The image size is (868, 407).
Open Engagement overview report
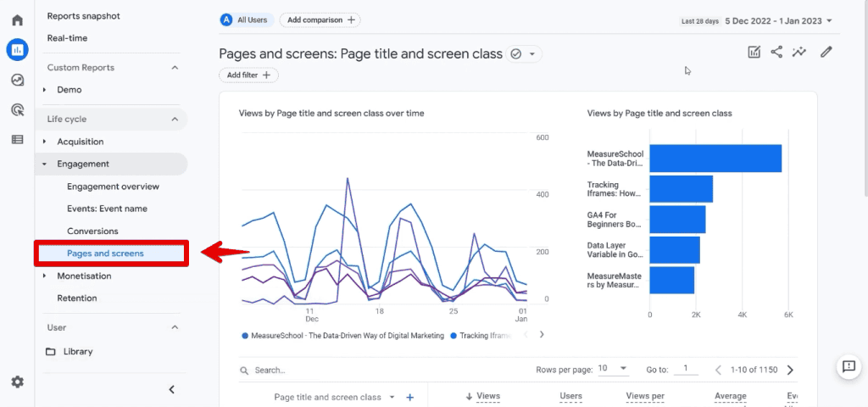113,187
